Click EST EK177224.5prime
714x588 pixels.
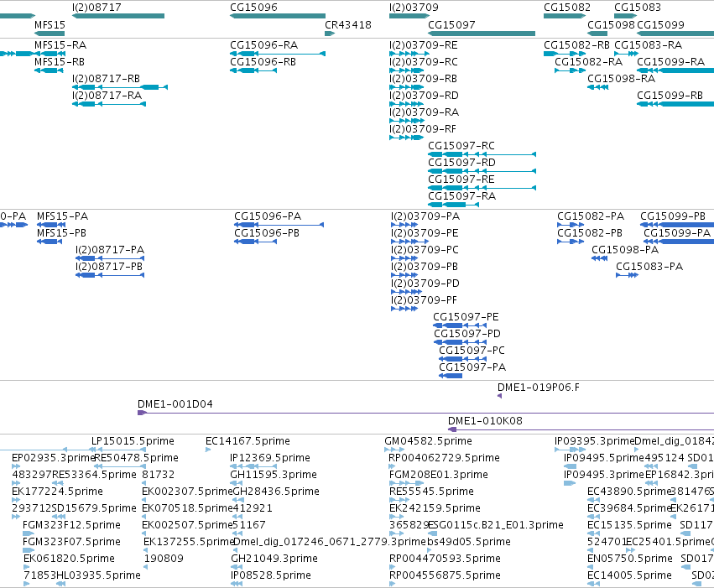pos(16,500)
